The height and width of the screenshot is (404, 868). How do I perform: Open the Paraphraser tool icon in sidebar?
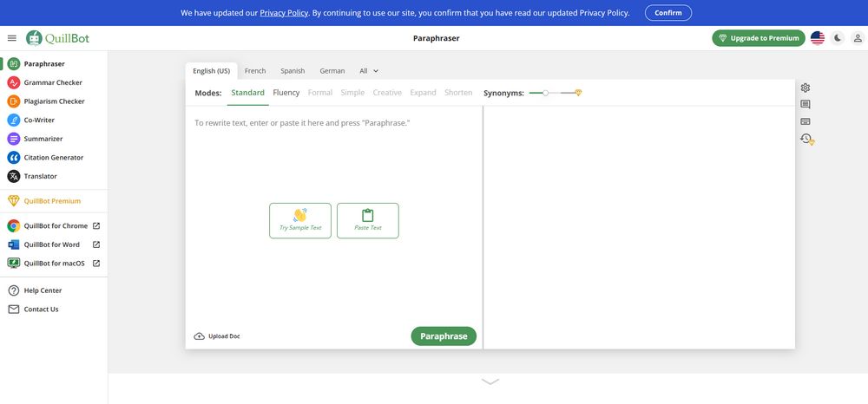(14, 63)
